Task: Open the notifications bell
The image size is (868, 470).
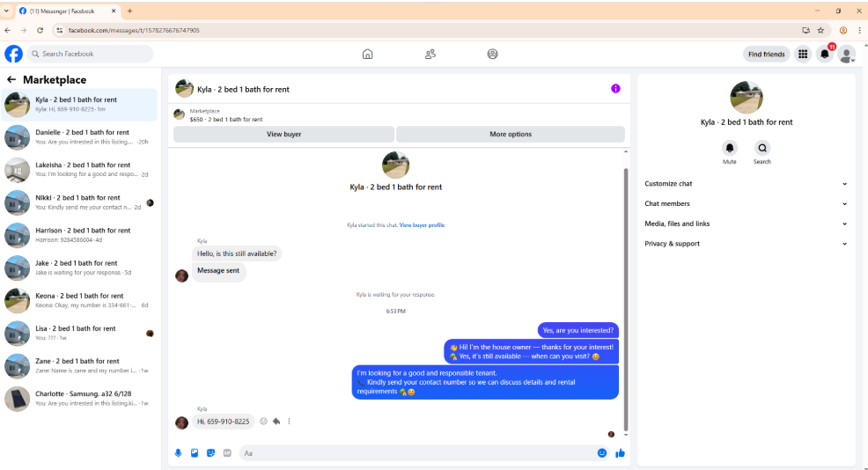Action: (825, 55)
